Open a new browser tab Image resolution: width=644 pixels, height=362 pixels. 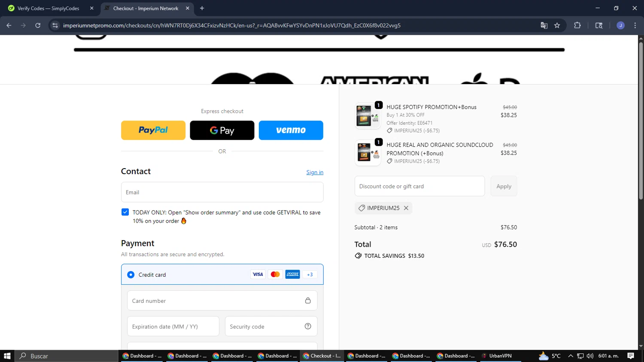pos(202,8)
